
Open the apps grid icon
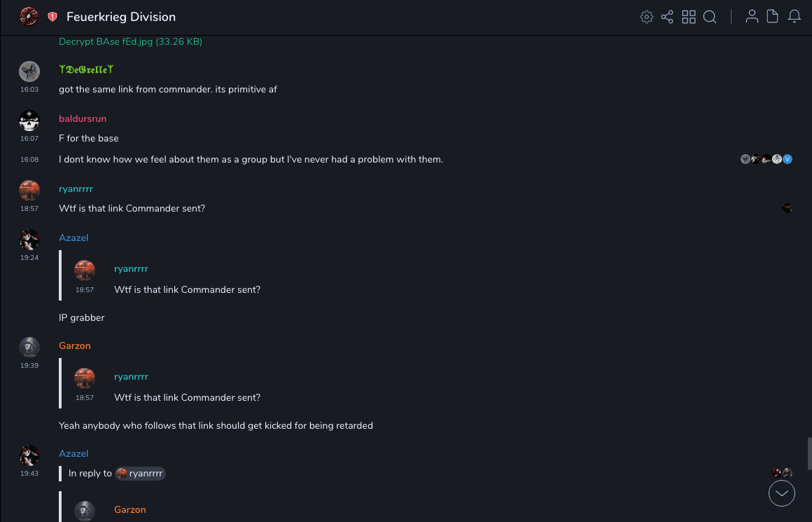click(689, 17)
